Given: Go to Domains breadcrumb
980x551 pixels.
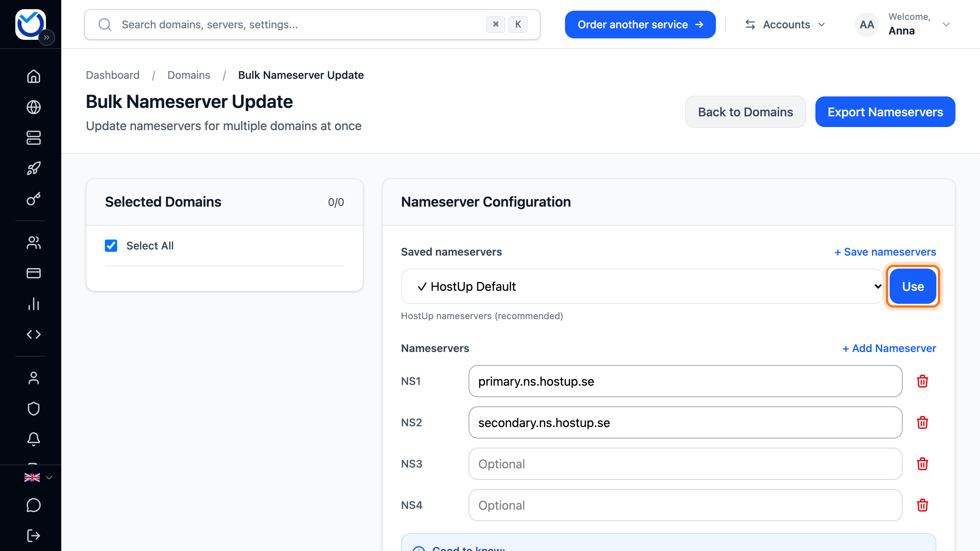Looking at the screenshot, I should pos(189,75).
